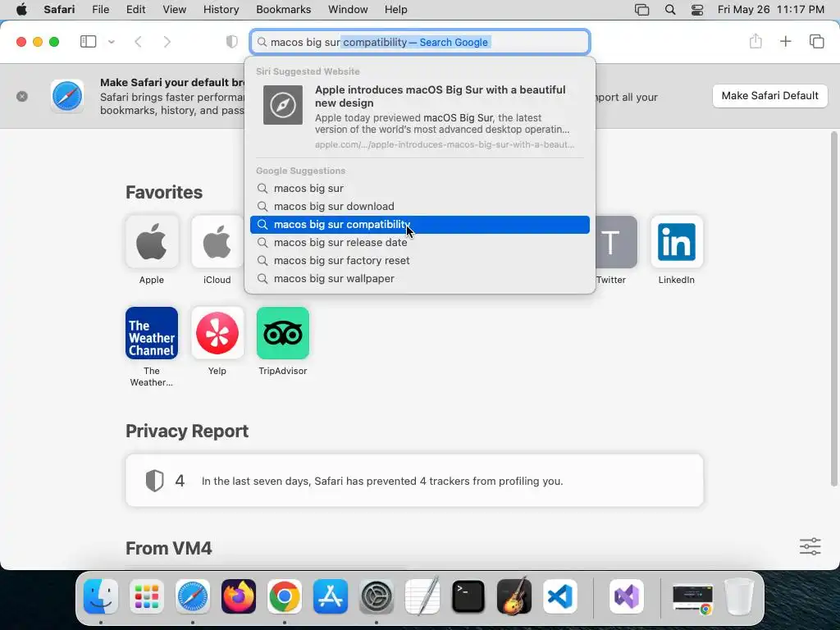Select suggestion "macos big sur compatibility"

420,225
